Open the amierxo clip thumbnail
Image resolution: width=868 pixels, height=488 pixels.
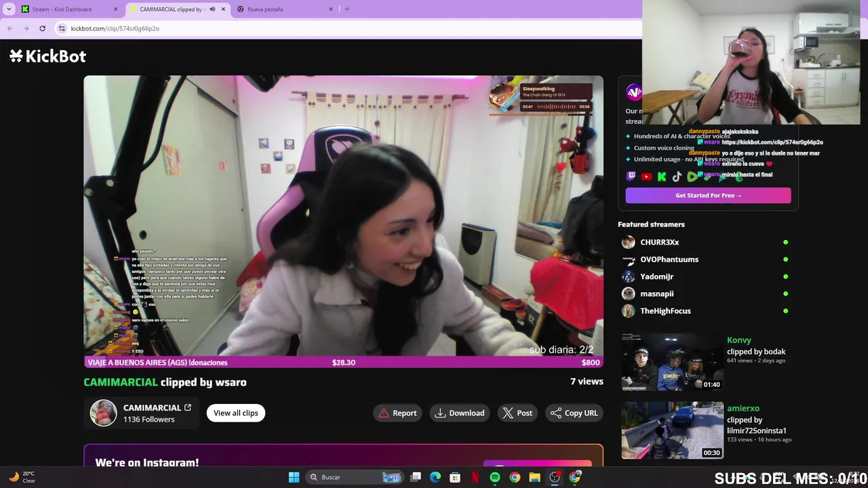pyautogui.click(x=673, y=430)
